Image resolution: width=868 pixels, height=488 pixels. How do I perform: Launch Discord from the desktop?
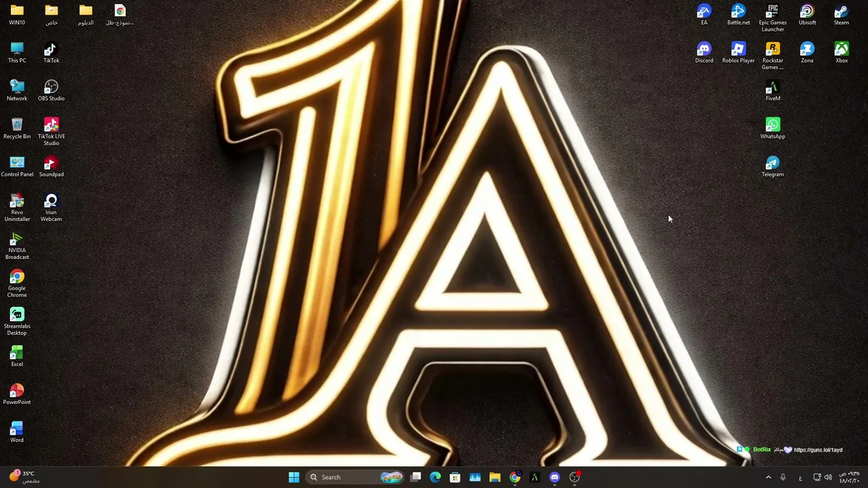point(704,53)
